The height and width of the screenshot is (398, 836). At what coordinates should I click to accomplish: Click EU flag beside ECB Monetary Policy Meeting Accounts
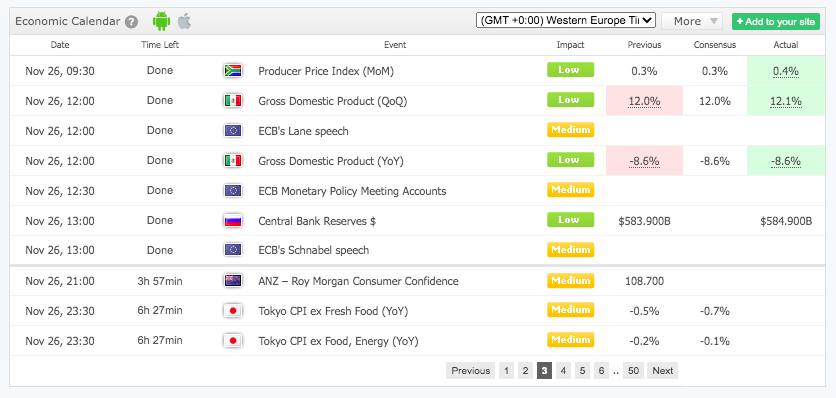tap(233, 190)
